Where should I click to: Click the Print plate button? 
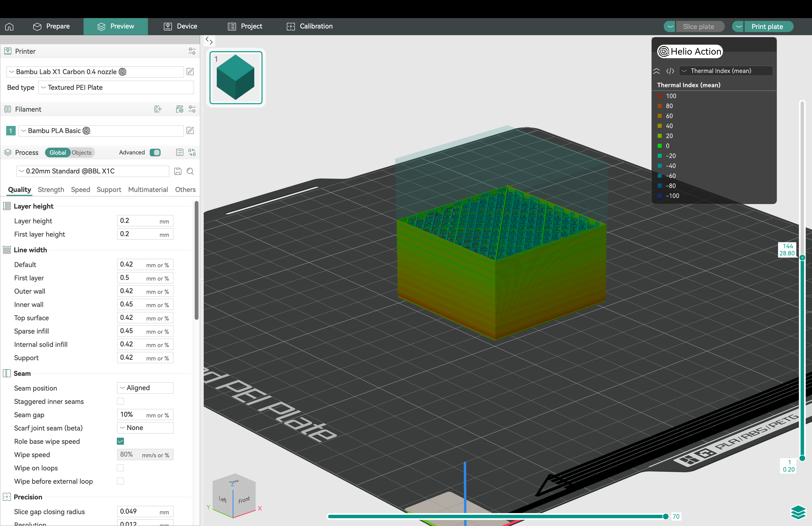[x=769, y=27]
